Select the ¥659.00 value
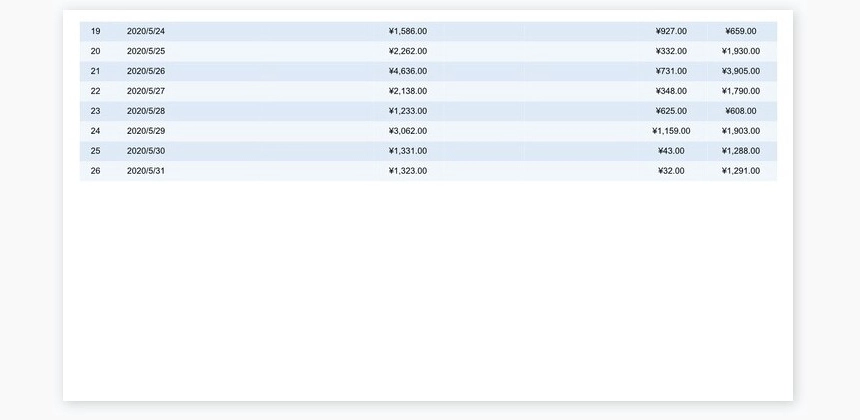This screenshot has height=420, width=860. [x=740, y=31]
